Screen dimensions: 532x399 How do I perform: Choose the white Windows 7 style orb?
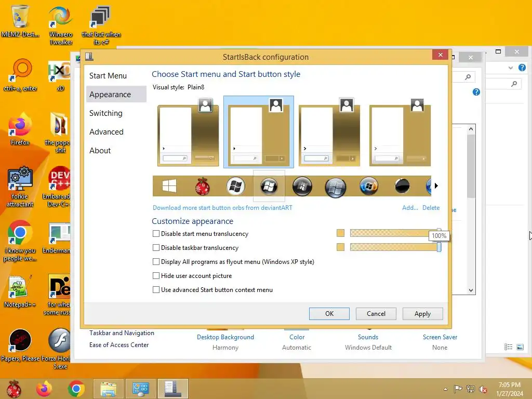click(x=236, y=187)
